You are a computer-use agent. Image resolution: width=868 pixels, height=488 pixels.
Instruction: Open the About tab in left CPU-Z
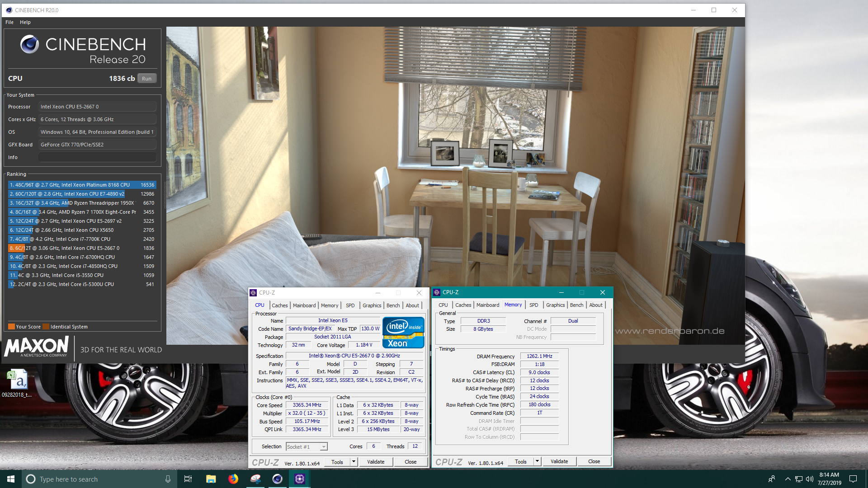click(412, 305)
